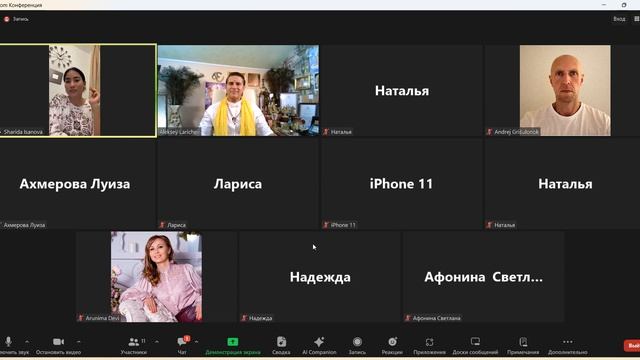The image size is (640, 360).
Task: Restore the Zoom window size
Action: click(x=624, y=5)
